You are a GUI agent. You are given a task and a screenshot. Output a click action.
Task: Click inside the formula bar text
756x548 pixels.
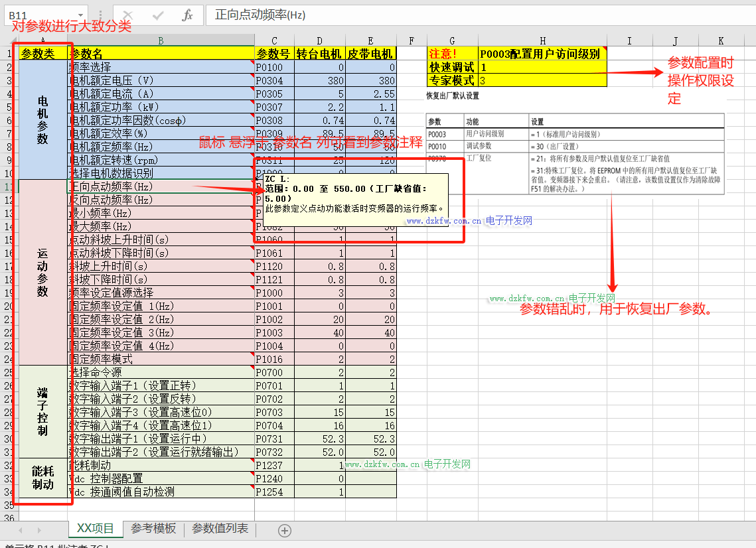[x=465, y=15]
